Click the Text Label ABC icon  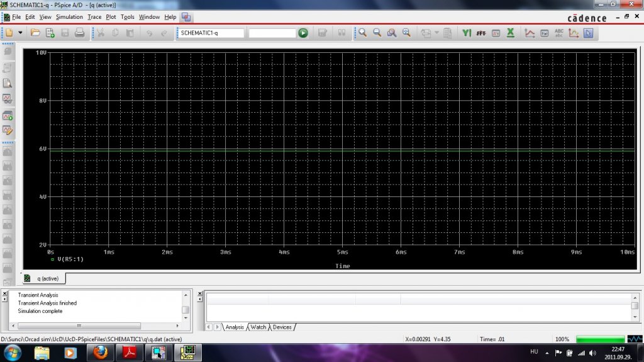(x=559, y=33)
